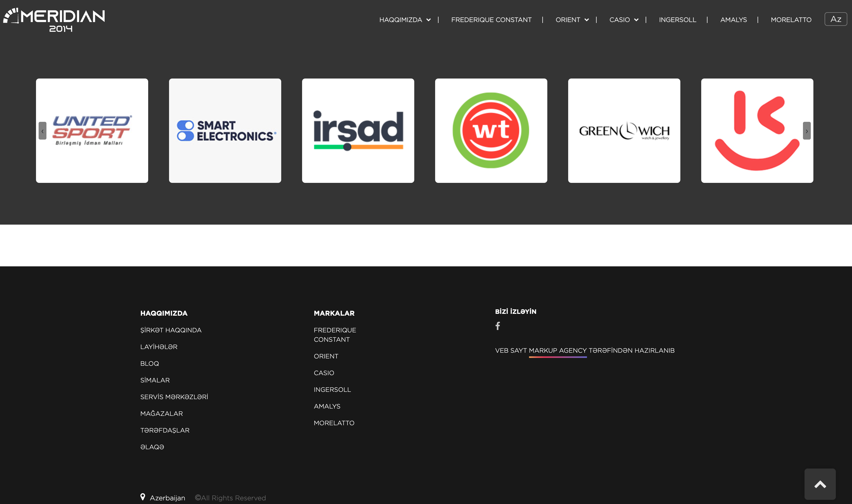Screen dimensions: 852x504
Task: Open the Smart Electronics partner logo
Action: click(x=225, y=131)
